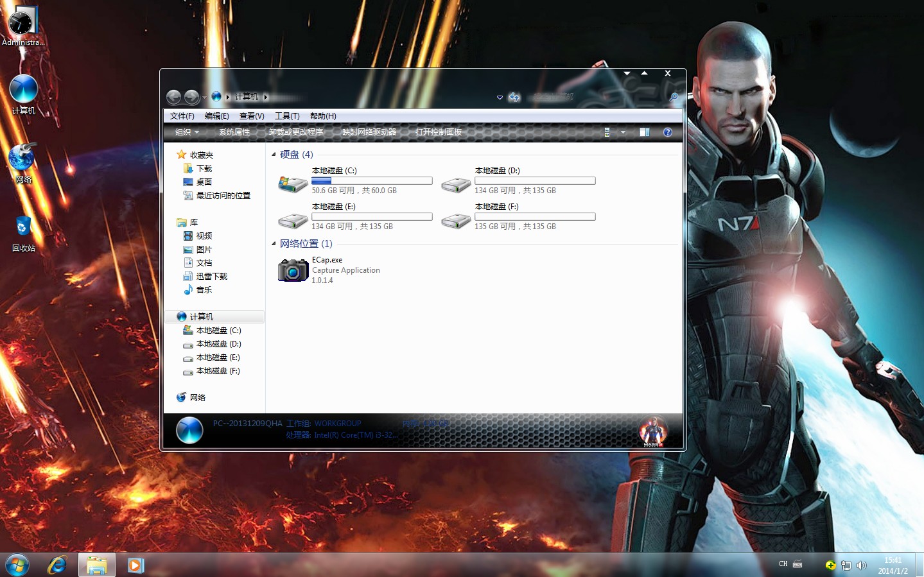
Task: Select the ECap.exe camera icon
Action: point(293,270)
